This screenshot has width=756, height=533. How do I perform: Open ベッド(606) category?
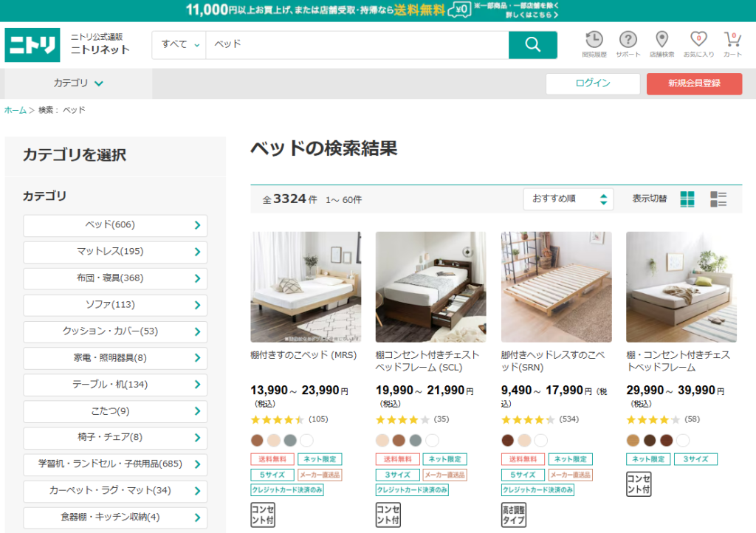pyautogui.click(x=115, y=225)
